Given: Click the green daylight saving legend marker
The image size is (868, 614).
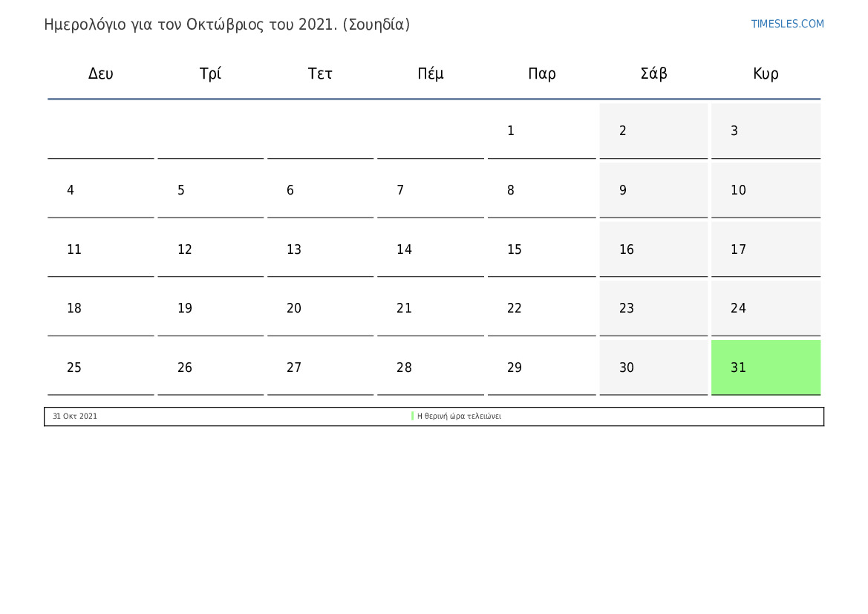Looking at the screenshot, I should click(x=412, y=417).
